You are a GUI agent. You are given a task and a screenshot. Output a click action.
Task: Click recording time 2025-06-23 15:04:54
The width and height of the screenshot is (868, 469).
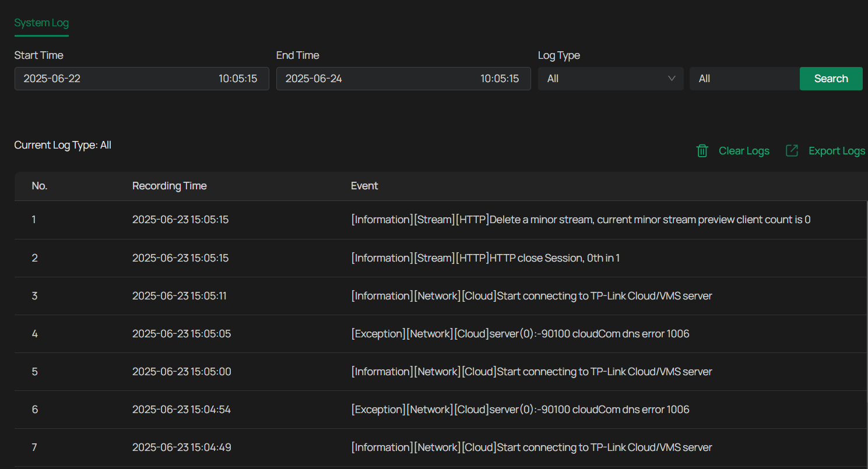[x=182, y=410]
